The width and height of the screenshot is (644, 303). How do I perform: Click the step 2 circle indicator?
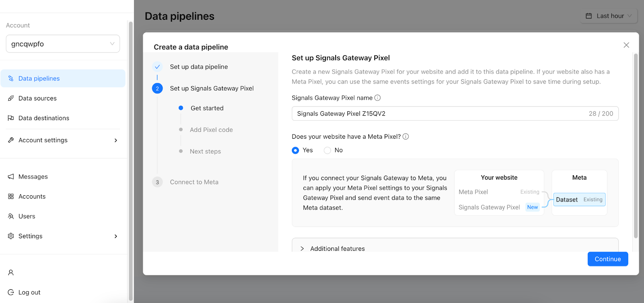(157, 88)
